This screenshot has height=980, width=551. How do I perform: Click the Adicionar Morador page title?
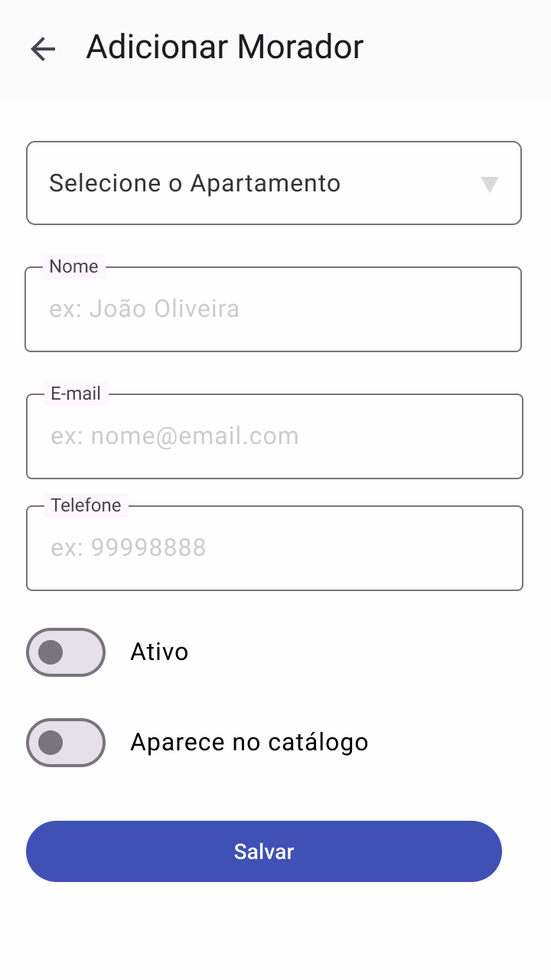[x=225, y=47]
